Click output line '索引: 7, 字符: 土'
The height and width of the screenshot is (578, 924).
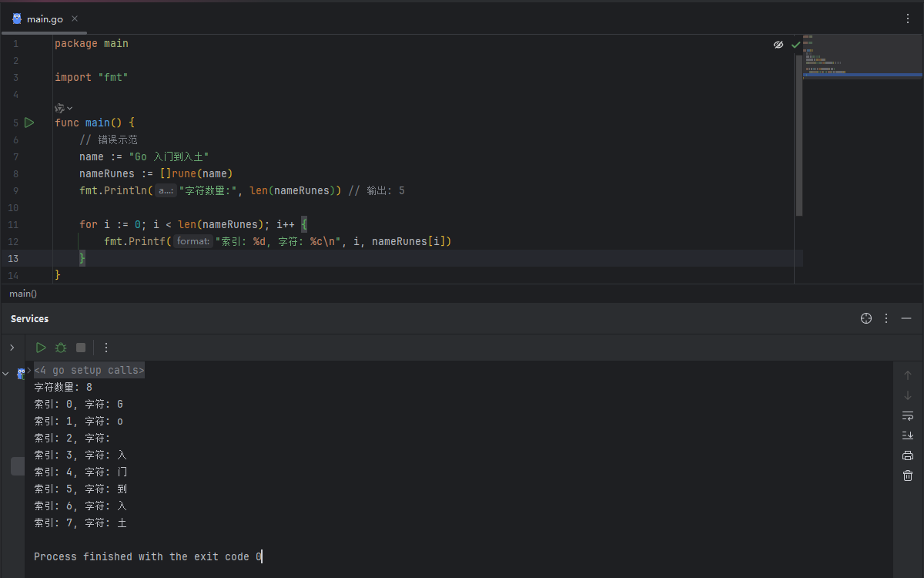(x=80, y=523)
